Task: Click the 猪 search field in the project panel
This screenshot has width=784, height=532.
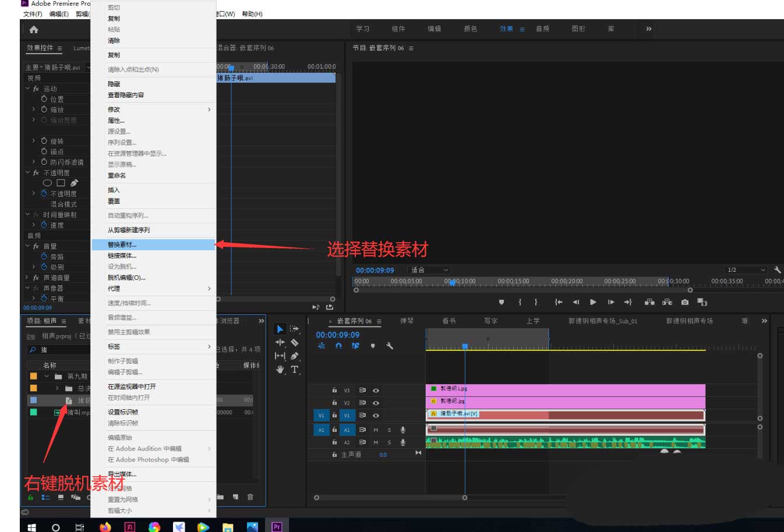Action: (58, 350)
